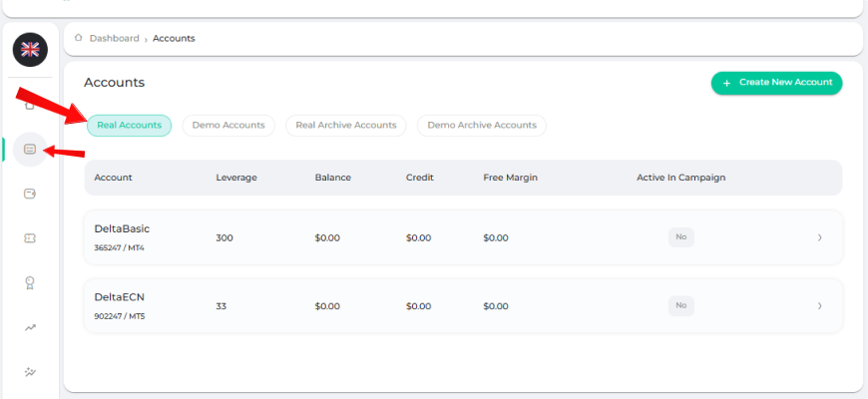Click Accounts in the breadcrumb
Image resolution: width=868 pixels, height=399 pixels.
pyautogui.click(x=174, y=38)
